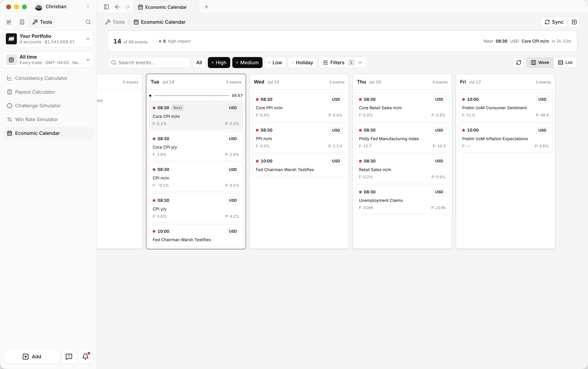Image resolution: width=588 pixels, height=369 pixels.
Task: Toggle the Low impact filter
Action: click(x=275, y=63)
